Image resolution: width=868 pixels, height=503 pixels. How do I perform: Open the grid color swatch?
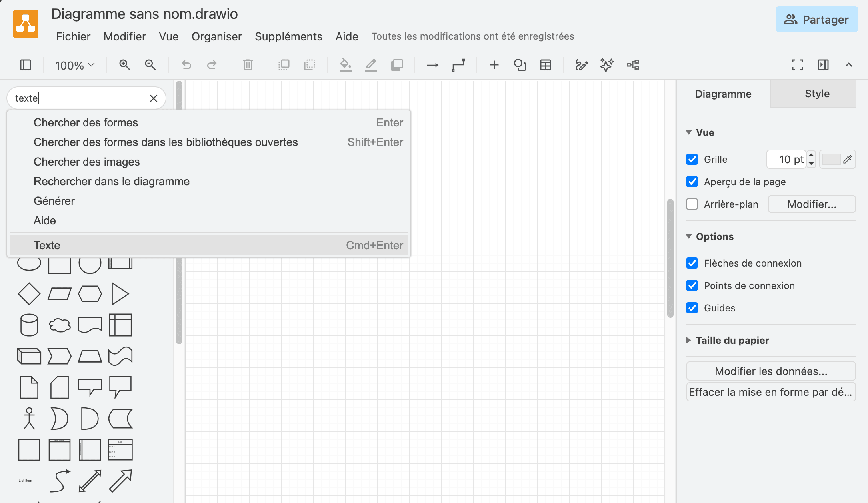coord(837,159)
